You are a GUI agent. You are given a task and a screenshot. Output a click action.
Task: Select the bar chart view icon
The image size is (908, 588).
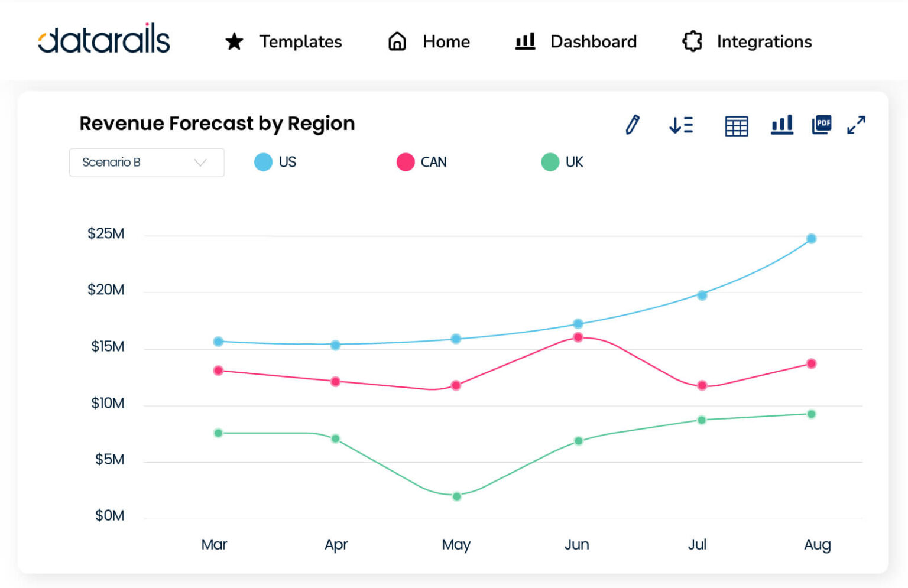(x=781, y=125)
